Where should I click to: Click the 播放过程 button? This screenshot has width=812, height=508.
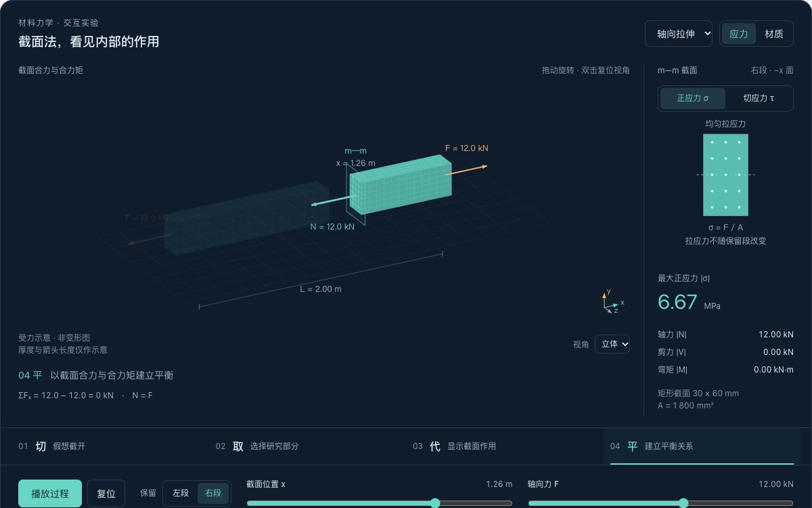tap(50, 493)
